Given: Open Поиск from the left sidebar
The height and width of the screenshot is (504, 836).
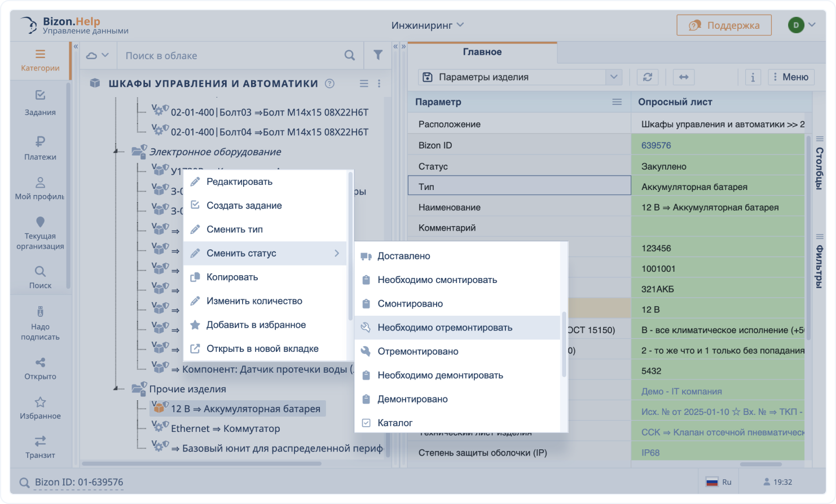Looking at the screenshot, I should 40,277.
